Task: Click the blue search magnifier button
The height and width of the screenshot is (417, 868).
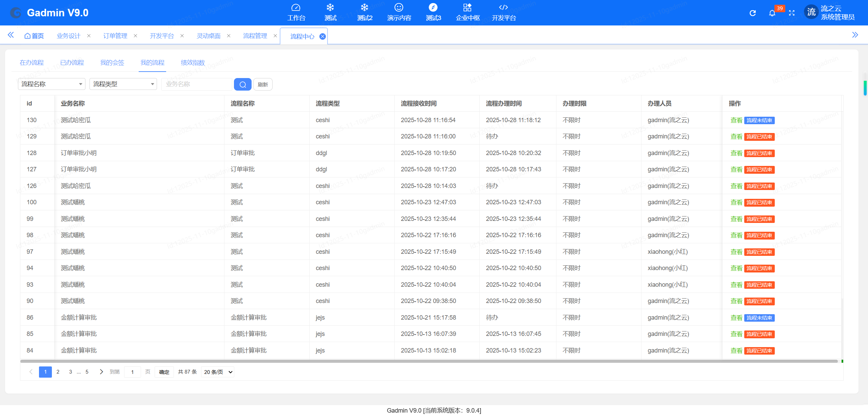Action: pos(242,84)
